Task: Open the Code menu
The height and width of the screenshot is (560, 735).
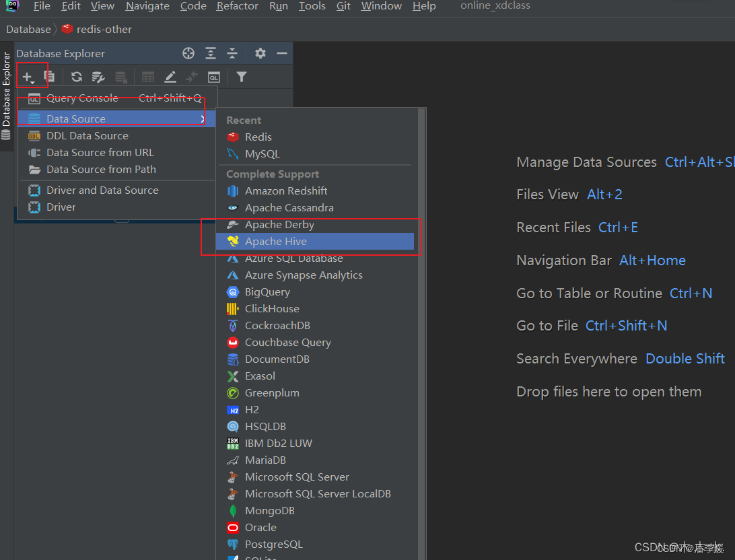Action: point(193,6)
